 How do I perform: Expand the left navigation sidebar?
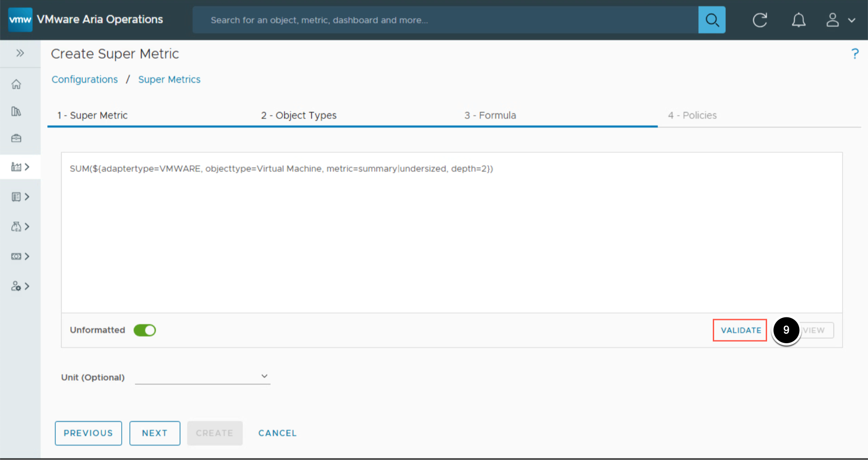pyautogui.click(x=20, y=53)
